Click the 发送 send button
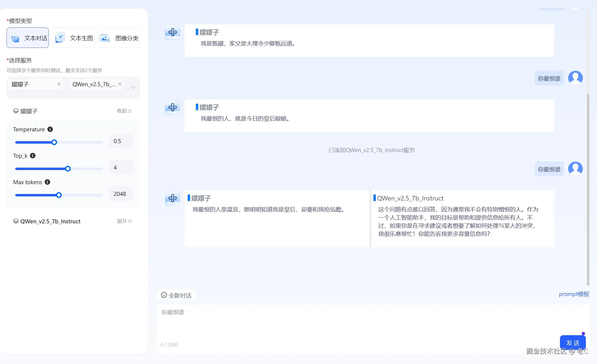The image size is (597, 364). (x=572, y=343)
